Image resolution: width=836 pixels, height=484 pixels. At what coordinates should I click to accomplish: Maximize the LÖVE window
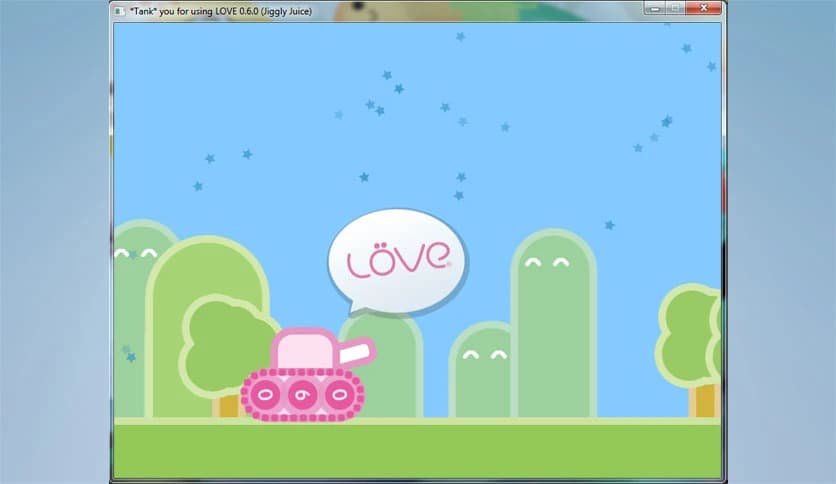(675, 7)
